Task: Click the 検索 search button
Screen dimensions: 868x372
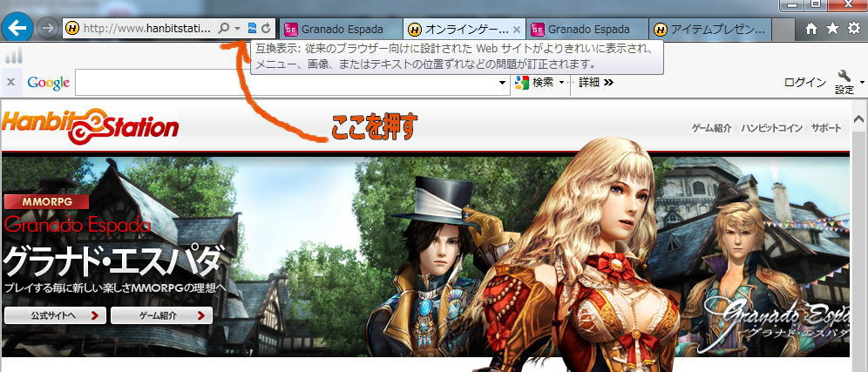Action: click(533, 83)
